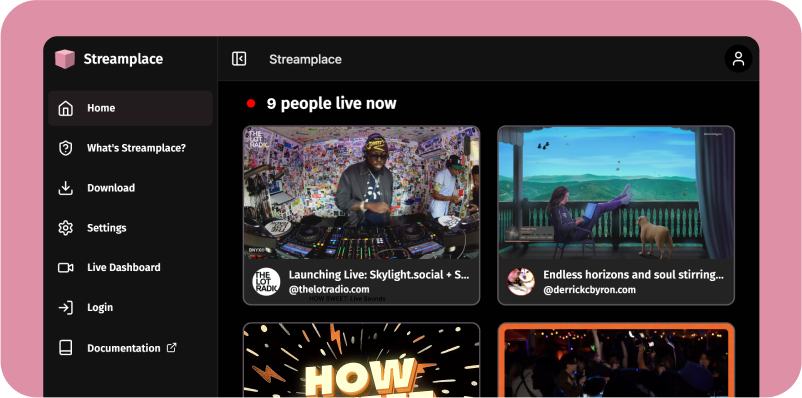Viewport: 802px width, 398px height.
Task: Open the balcony landscape stream thumbnail
Action: (x=616, y=193)
